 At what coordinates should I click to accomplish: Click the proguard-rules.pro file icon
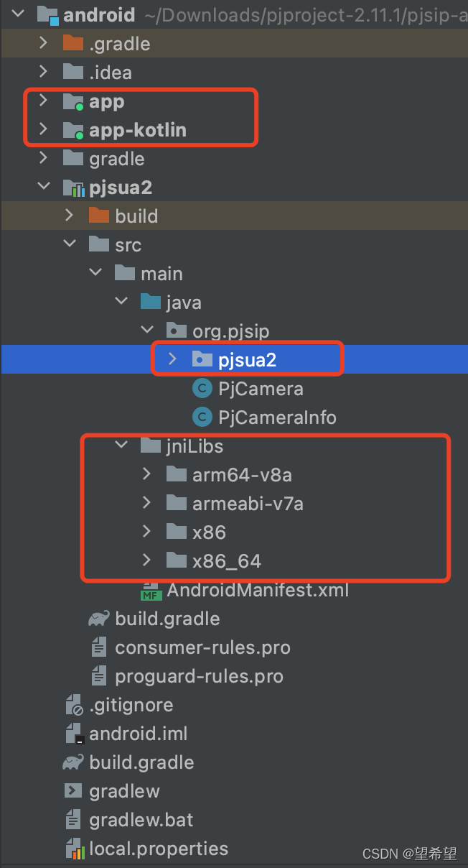click(x=99, y=675)
